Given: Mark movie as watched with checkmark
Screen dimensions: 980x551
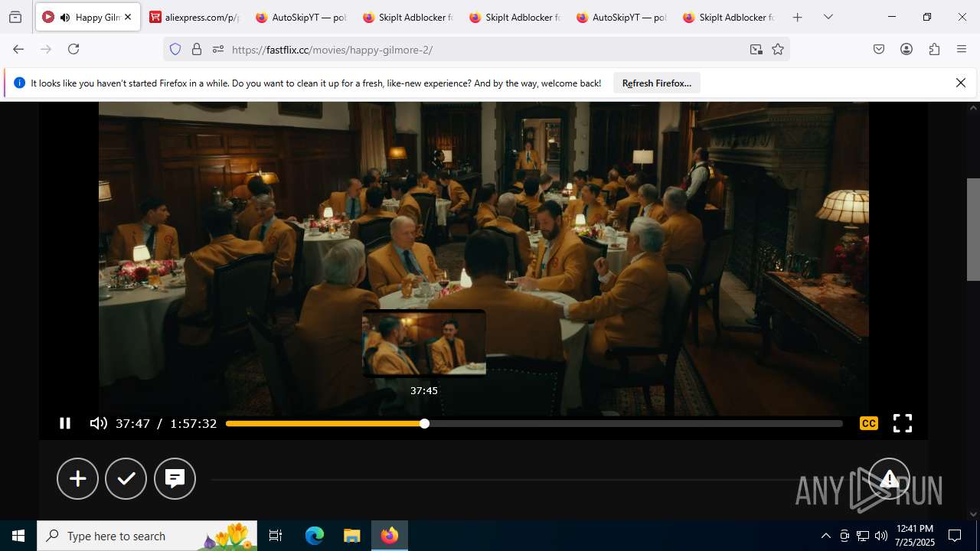Looking at the screenshot, I should click(x=126, y=478).
